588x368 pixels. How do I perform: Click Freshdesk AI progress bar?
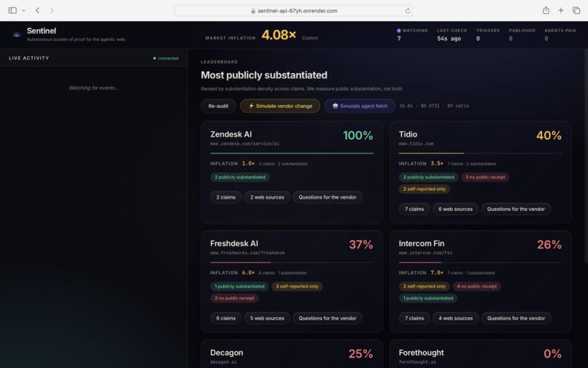coord(292,262)
